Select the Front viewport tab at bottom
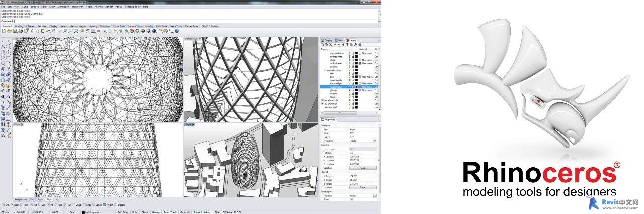Image resolution: width=644 pixels, height=214 pixels. 40,199
